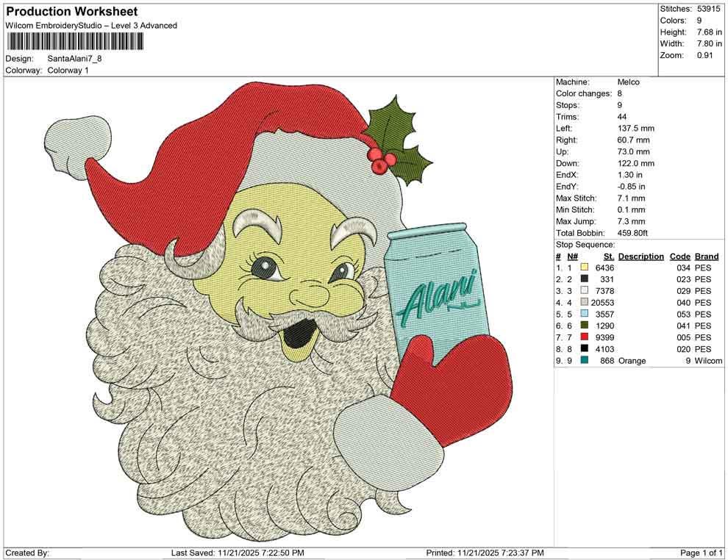Image resolution: width=728 pixels, height=560 pixels.
Task: Sort by the Brand column header
Action: [707, 256]
